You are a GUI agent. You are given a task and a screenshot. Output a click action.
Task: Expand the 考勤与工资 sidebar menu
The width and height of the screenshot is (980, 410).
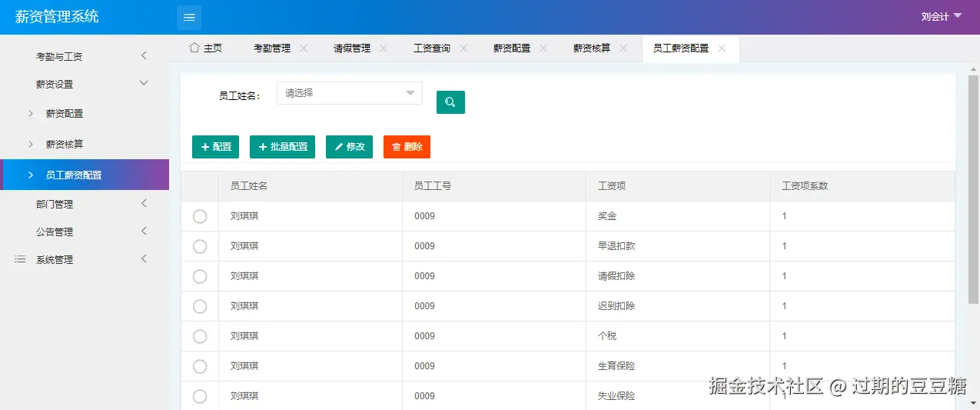(85, 56)
